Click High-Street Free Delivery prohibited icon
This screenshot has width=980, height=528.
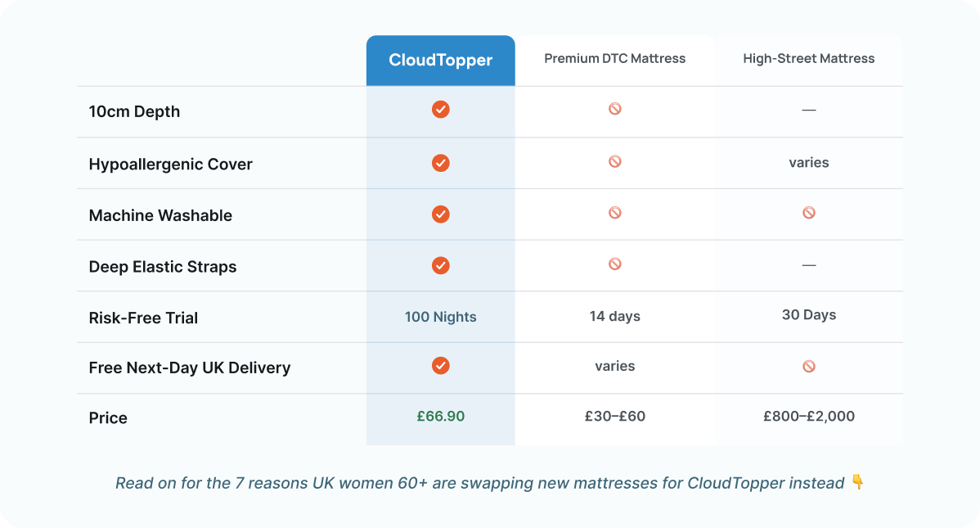tap(809, 366)
